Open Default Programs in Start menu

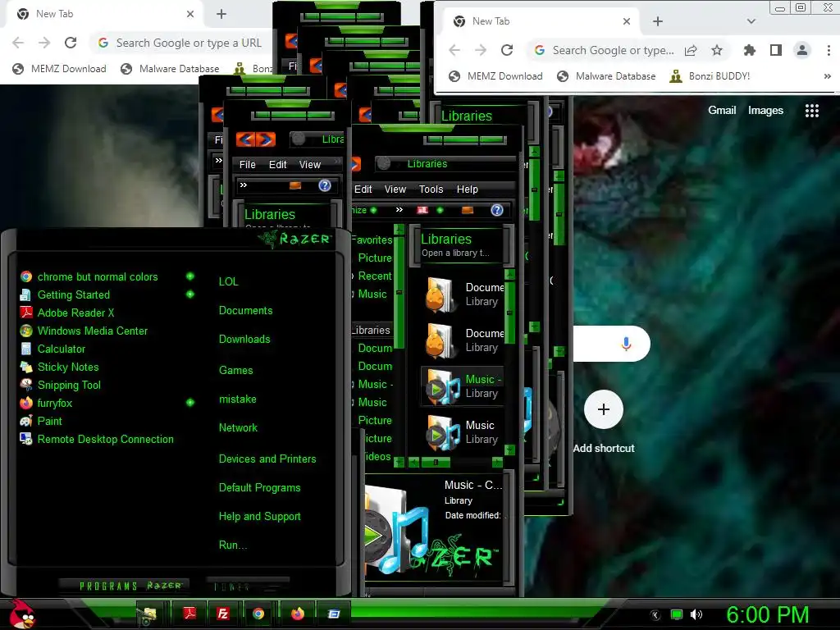coord(259,487)
